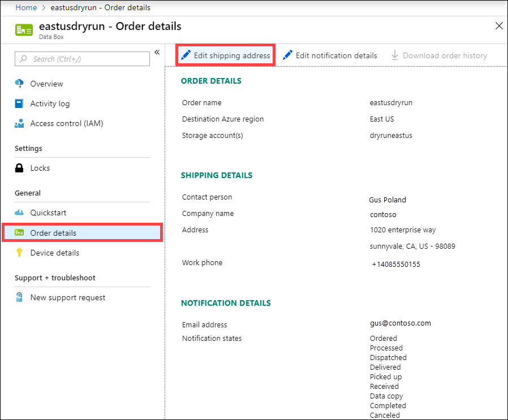Click the Edit notification details button

[x=329, y=55]
